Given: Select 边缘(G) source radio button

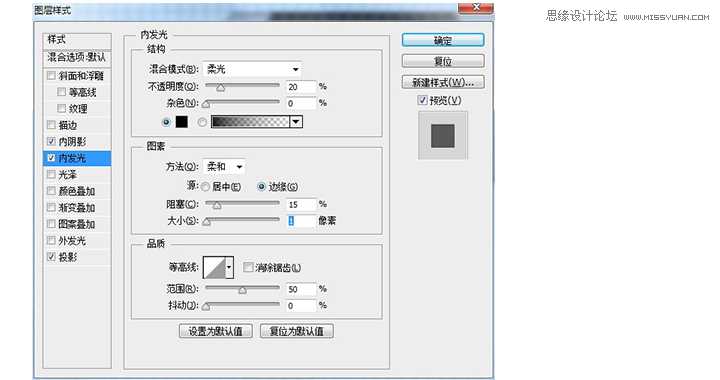Looking at the screenshot, I should [x=261, y=187].
